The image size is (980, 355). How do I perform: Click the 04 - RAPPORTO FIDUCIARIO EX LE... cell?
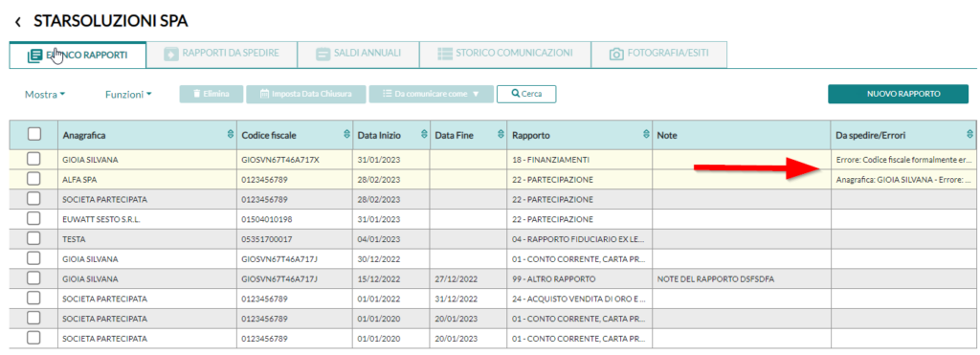click(x=579, y=239)
